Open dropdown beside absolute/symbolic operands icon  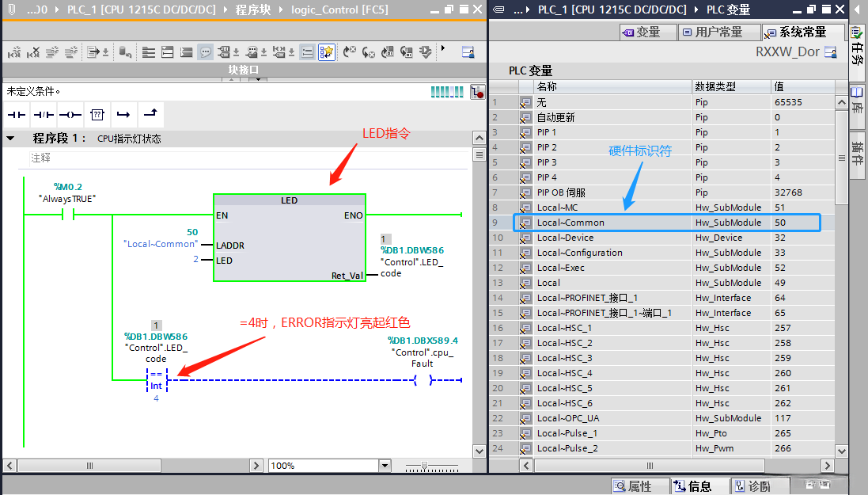click(236, 52)
